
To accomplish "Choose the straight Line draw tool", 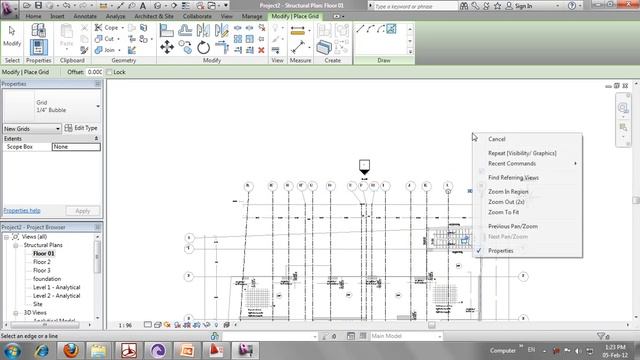I will coord(360,29).
